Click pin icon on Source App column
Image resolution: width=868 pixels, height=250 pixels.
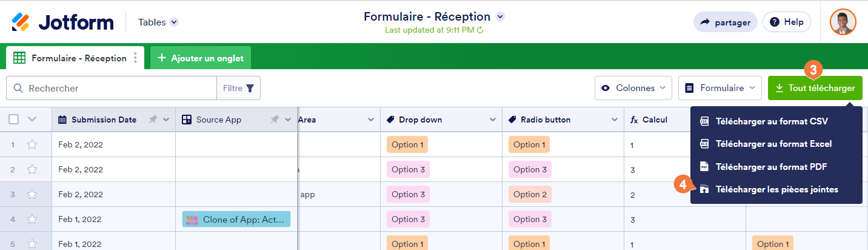(x=275, y=120)
